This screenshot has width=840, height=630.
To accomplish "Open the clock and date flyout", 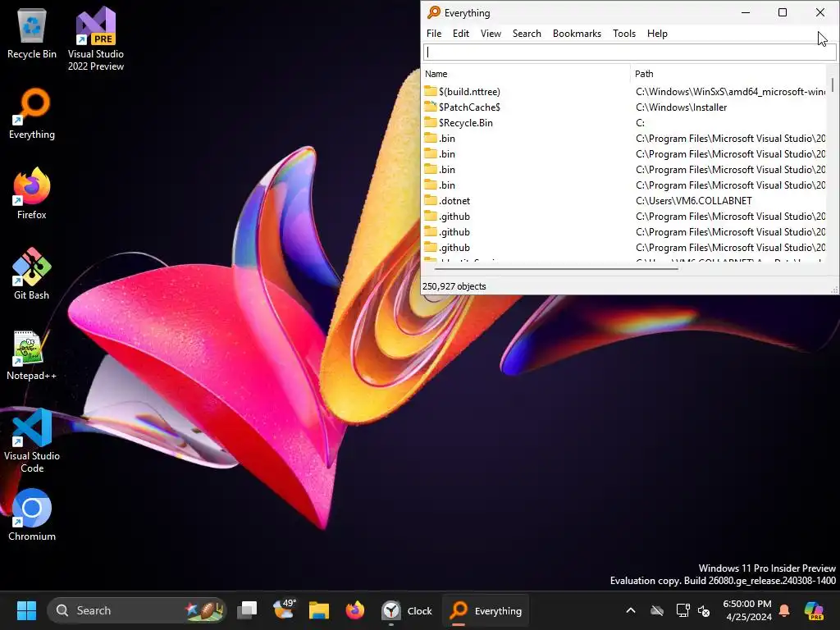I will coord(747,610).
